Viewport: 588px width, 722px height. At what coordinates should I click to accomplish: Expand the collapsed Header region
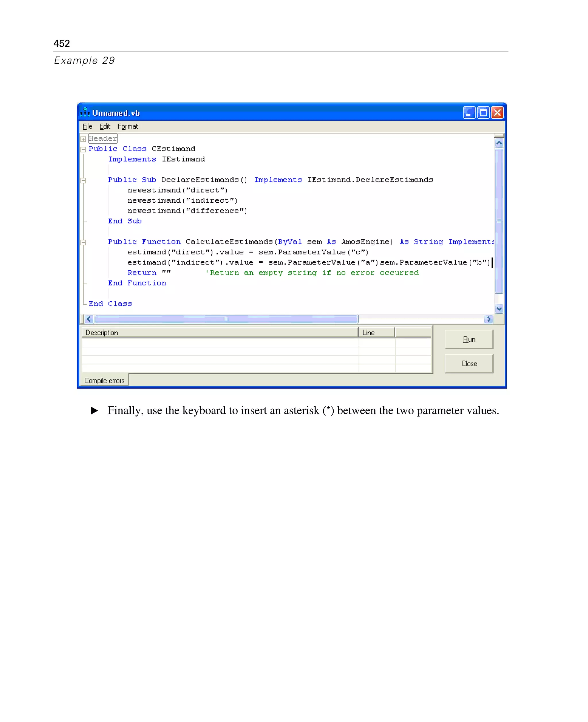point(83,139)
